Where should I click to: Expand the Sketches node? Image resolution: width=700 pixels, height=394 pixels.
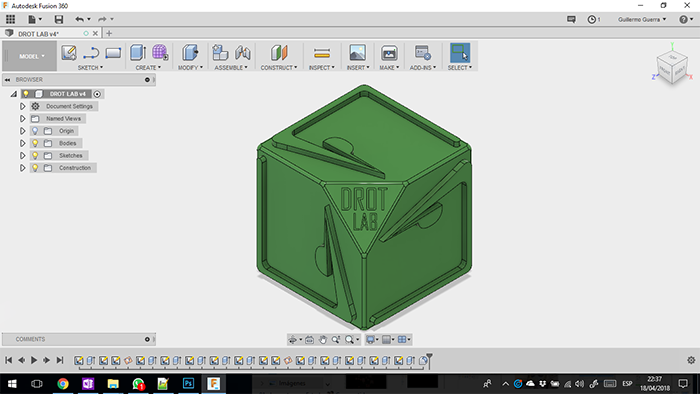(22, 156)
